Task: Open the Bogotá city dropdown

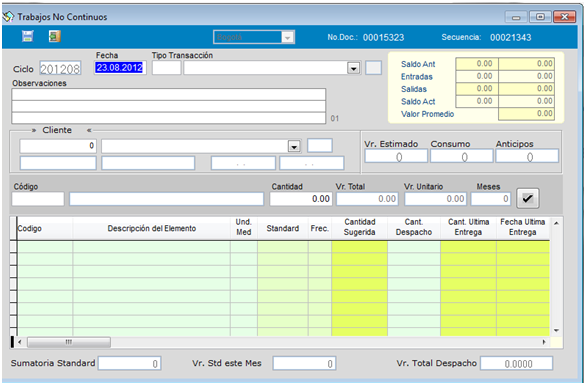Action: [x=287, y=37]
